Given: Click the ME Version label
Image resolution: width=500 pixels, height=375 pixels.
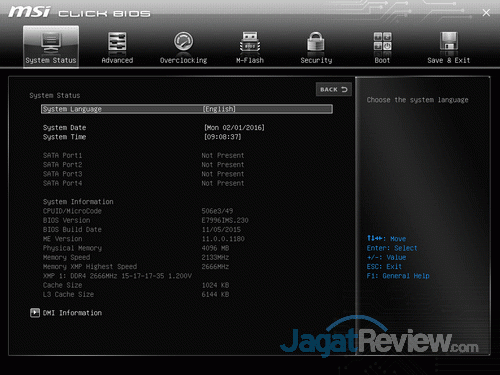Looking at the screenshot, I should [x=62, y=239].
